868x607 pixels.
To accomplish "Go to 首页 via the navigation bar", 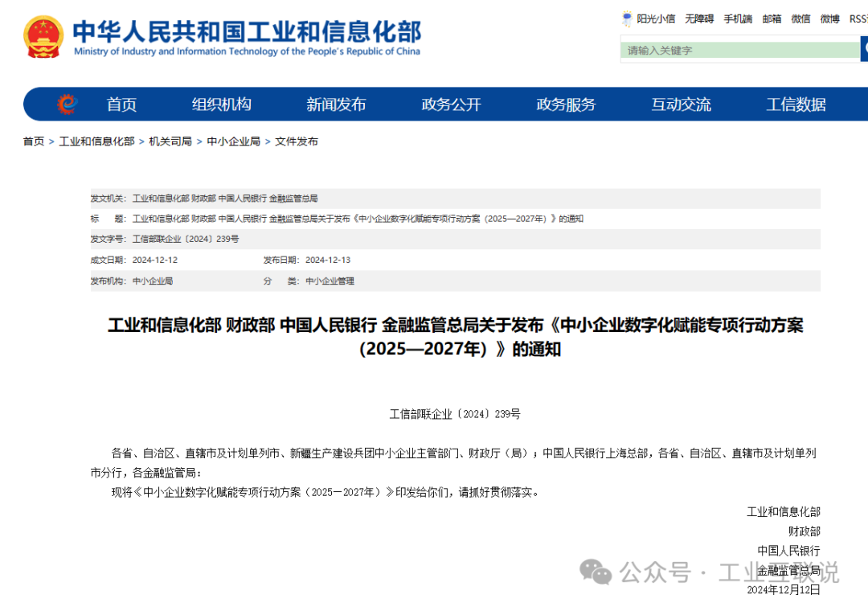I will pyautogui.click(x=121, y=104).
